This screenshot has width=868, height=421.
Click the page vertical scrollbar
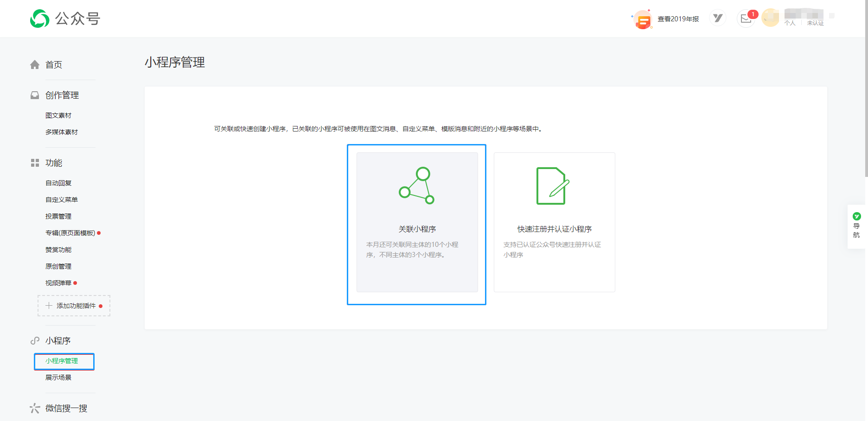(866, 93)
